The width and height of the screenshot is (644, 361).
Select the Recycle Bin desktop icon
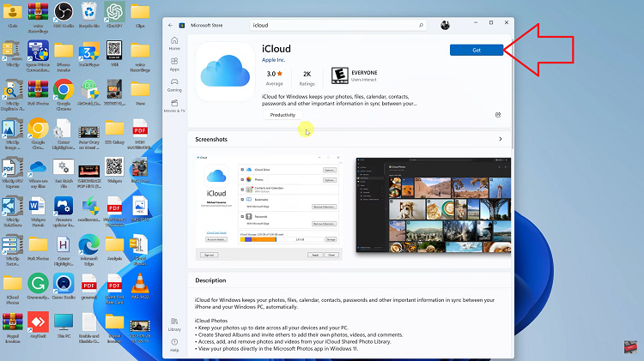pos(89,15)
